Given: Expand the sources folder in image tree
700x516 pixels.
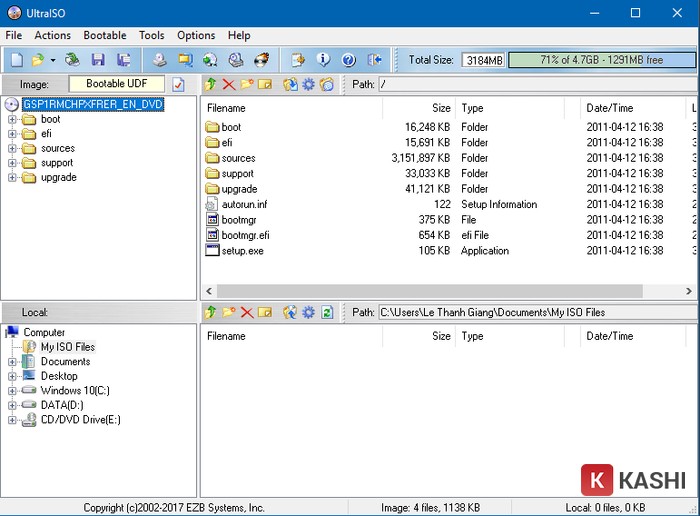Looking at the screenshot, I should [12, 148].
